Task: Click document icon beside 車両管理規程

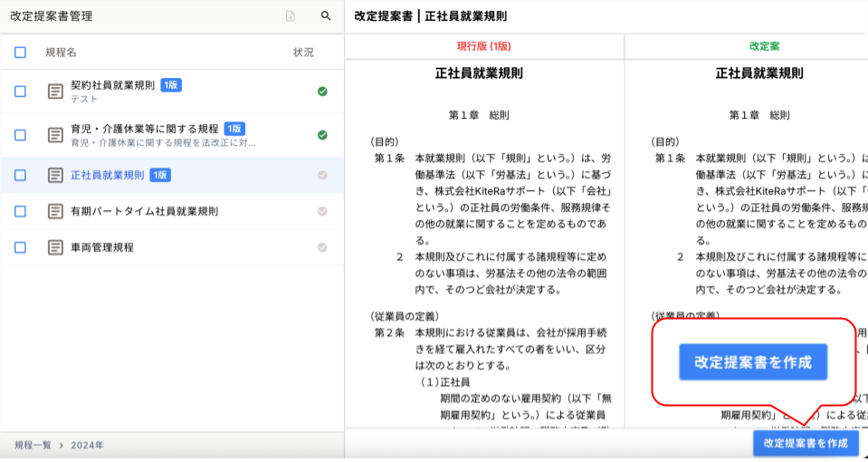Action: click(x=55, y=247)
